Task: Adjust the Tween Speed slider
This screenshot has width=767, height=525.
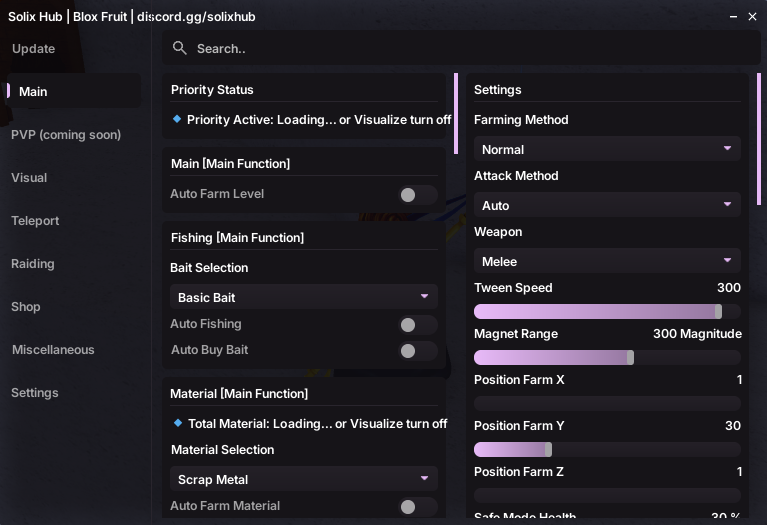Action: 607,311
